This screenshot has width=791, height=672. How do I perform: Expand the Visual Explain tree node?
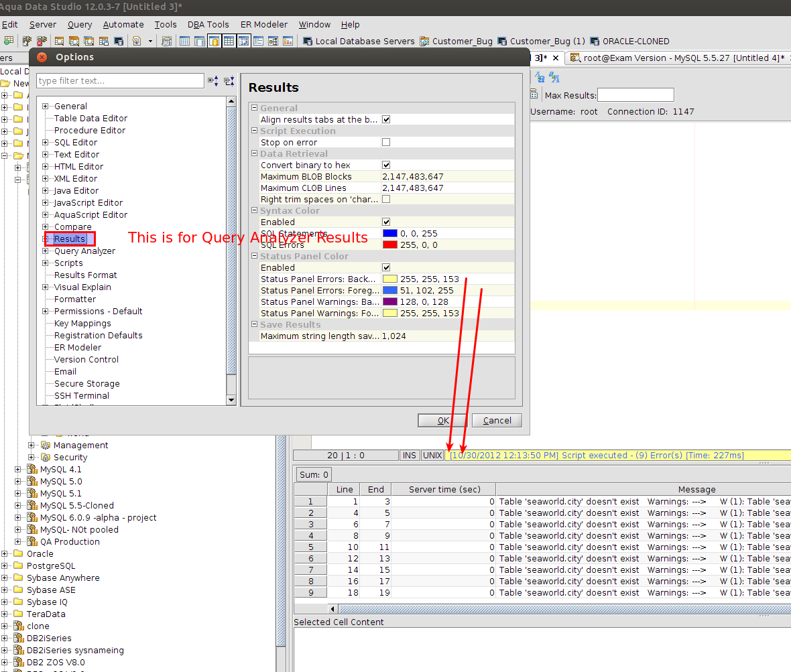pyautogui.click(x=46, y=287)
